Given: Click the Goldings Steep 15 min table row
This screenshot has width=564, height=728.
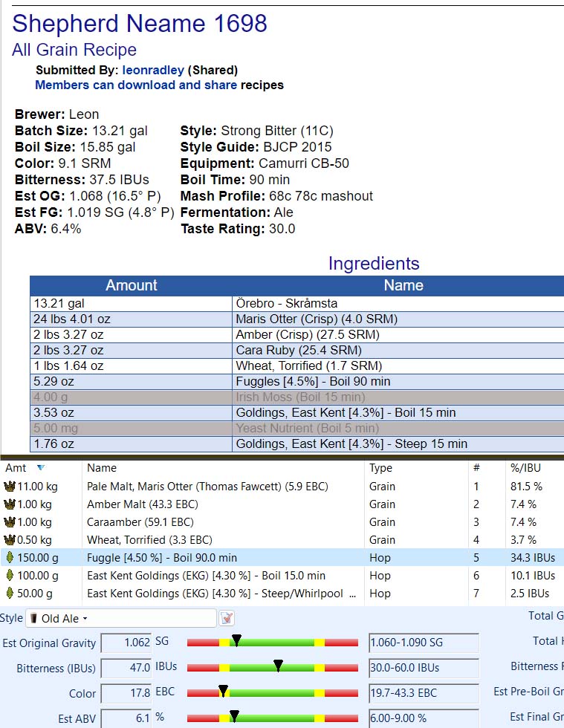Looking at the screenshot, I should tap(297, 444).
